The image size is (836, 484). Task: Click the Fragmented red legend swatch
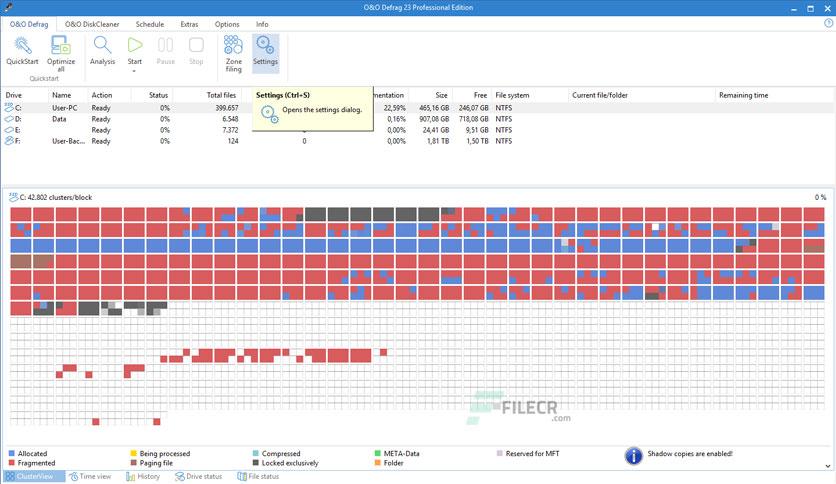pos(12,463)
